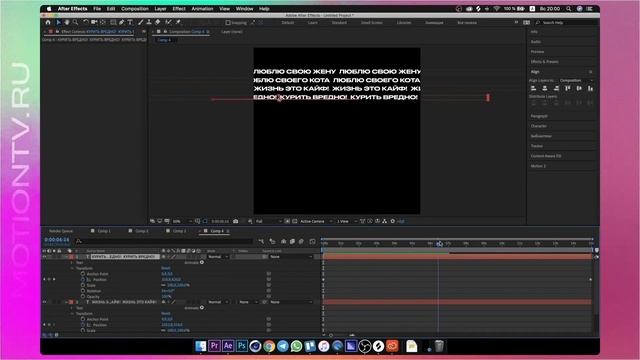Open Parent None dropdown of first layer

[x=291, y=257]
